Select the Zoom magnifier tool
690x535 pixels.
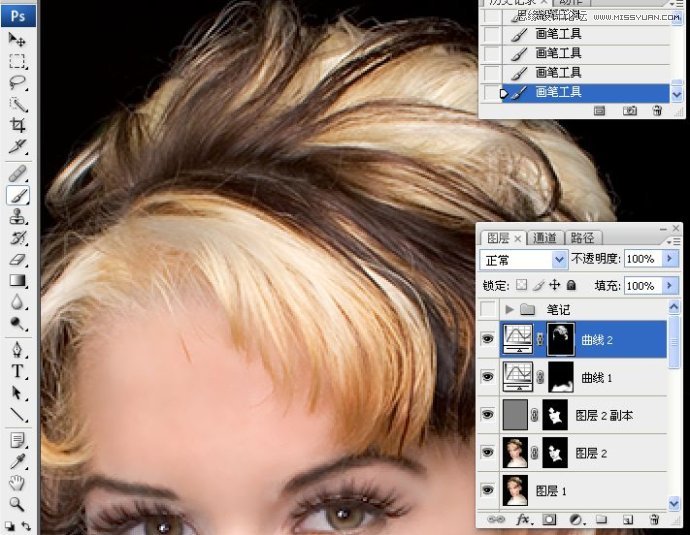click(17, 504)
